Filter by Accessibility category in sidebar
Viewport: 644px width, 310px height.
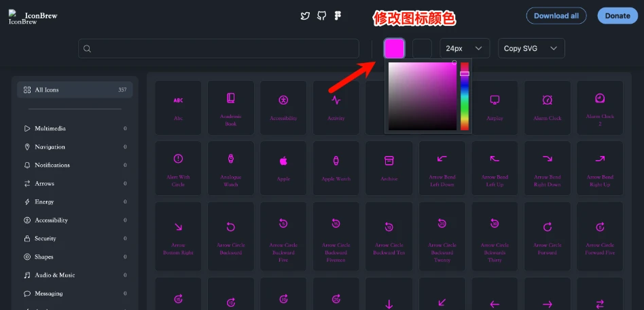pos(75,220)
